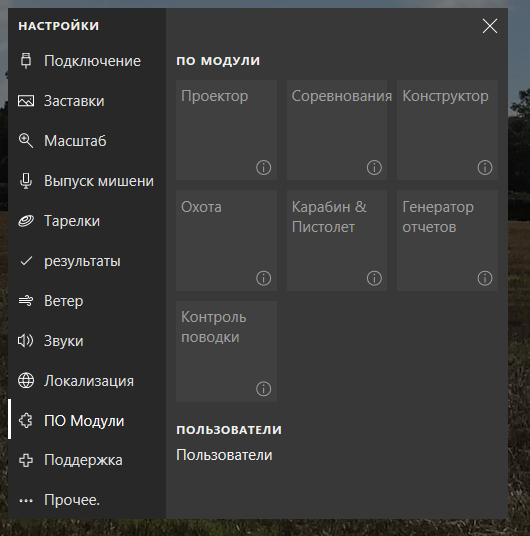Click the plus cross icon beside Поддержка
Image resolution: width=530 pixels, height=536 pixels.
click(26, 460)
